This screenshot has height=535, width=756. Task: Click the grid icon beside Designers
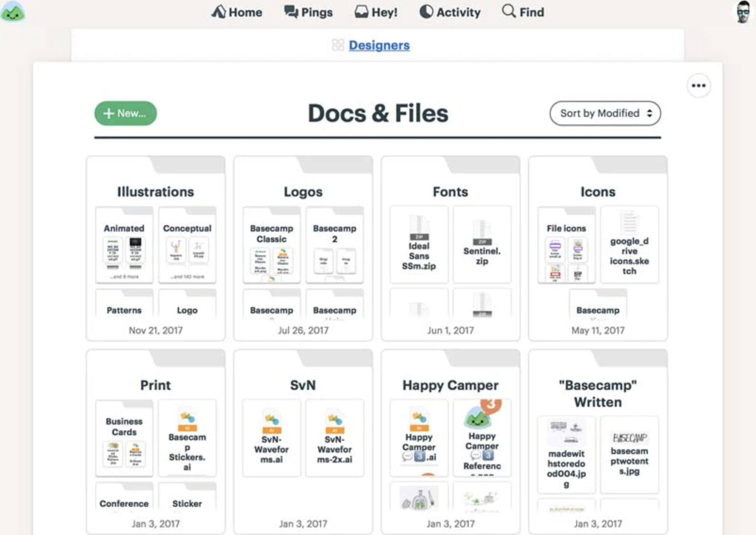338,45
